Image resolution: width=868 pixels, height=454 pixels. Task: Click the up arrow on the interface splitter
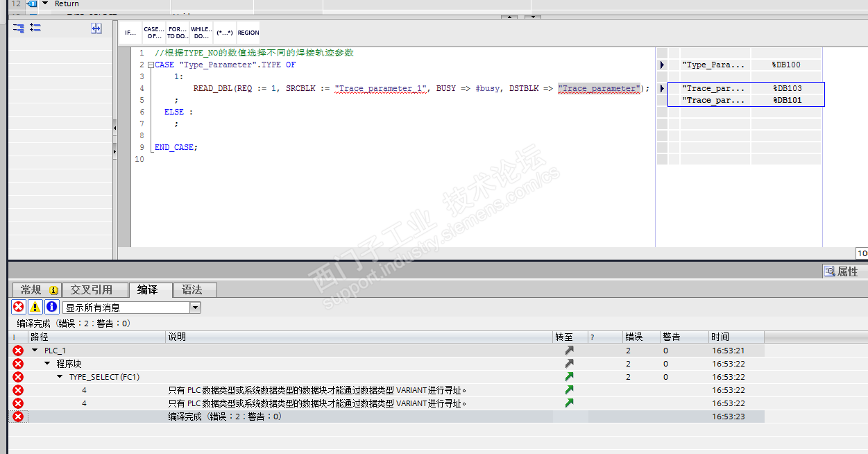pyautogui.click(x=510, y=17)
